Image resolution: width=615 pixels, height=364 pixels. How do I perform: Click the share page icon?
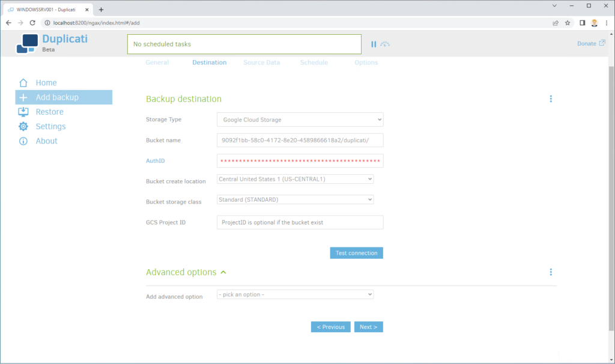point(556,23)
